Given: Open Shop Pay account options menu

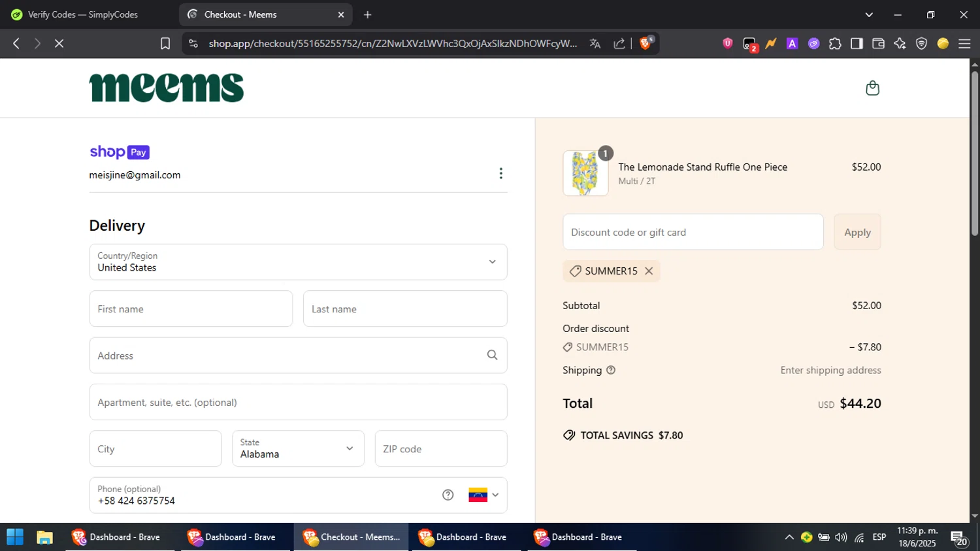Looking at the screenshot, I should coord(501,173).
